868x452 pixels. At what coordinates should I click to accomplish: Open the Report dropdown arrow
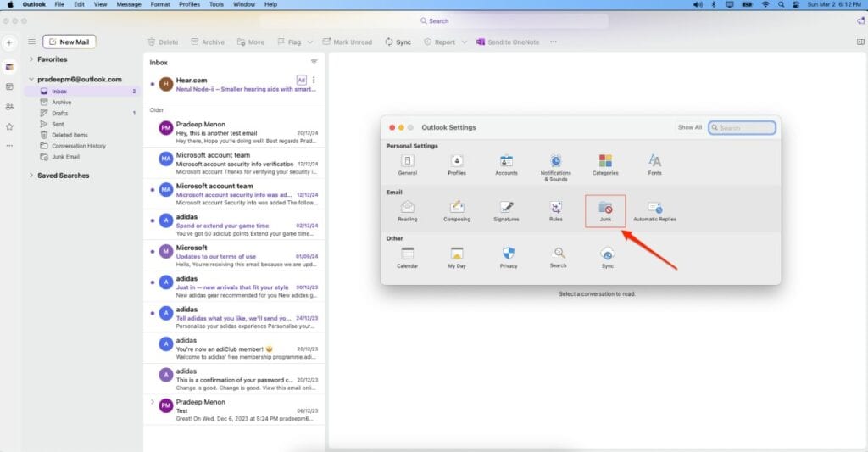464,42
